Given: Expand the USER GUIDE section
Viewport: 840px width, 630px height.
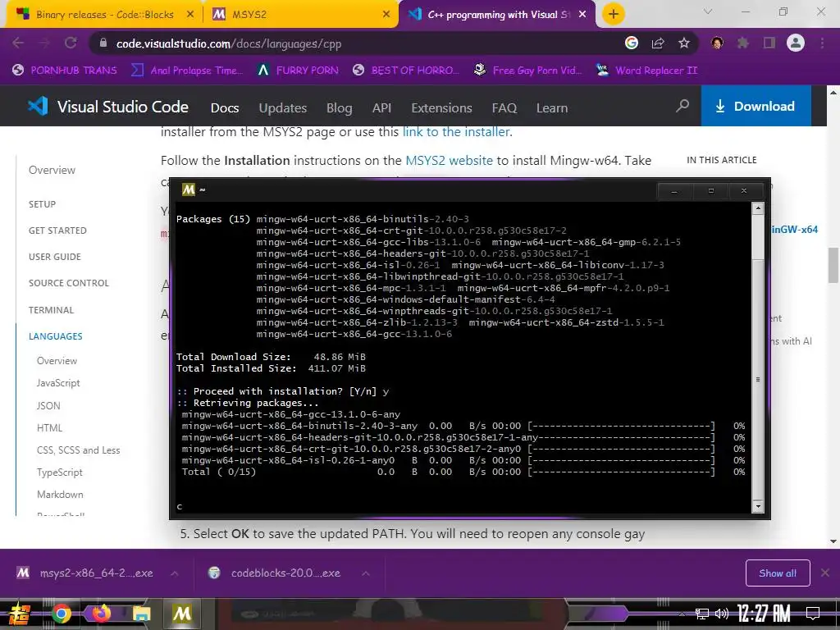Looking at the screenshot, I should click(x=55, y=257).
